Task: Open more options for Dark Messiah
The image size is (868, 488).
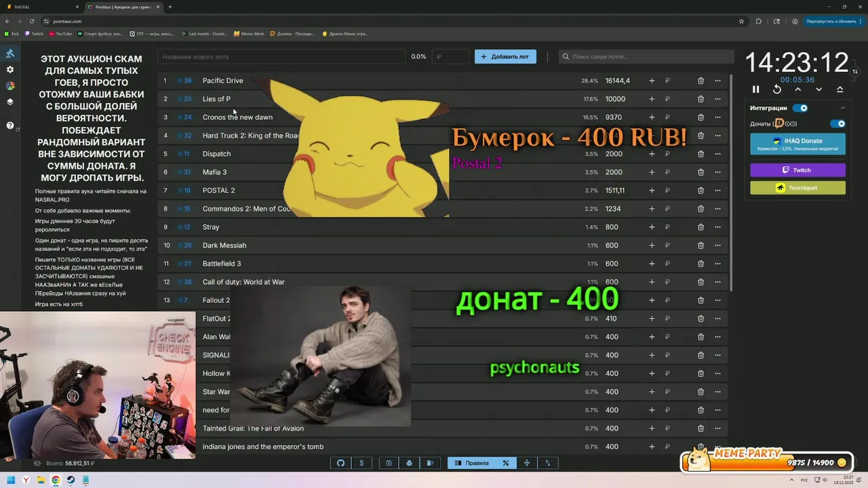Action: [718, 245]
